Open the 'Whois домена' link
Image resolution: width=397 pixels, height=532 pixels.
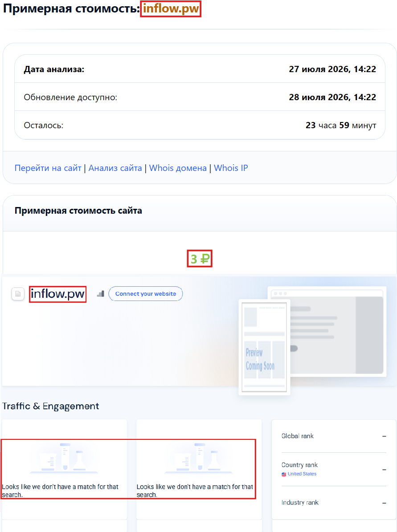(178, 168)
